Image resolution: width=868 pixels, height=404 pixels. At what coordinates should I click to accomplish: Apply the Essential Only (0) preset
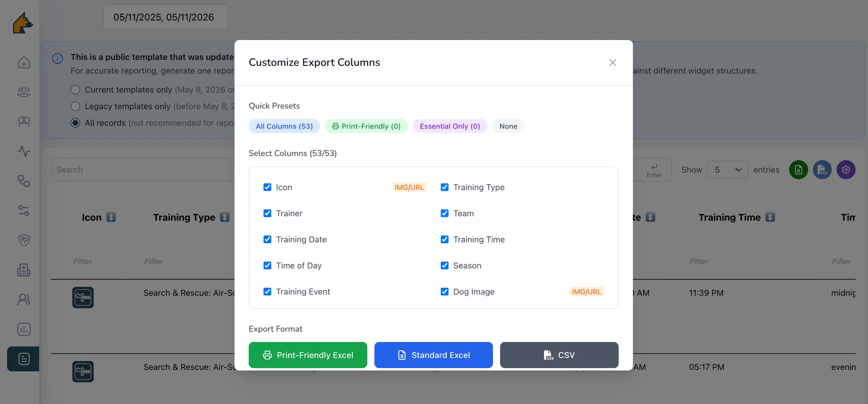point(450,126)
